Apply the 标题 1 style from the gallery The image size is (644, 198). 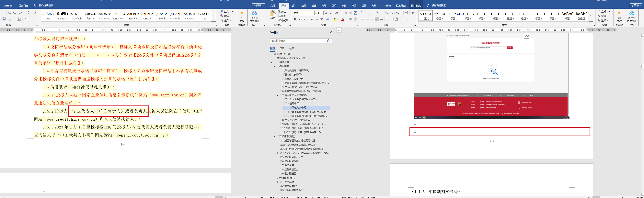click(x=439, y=16)
